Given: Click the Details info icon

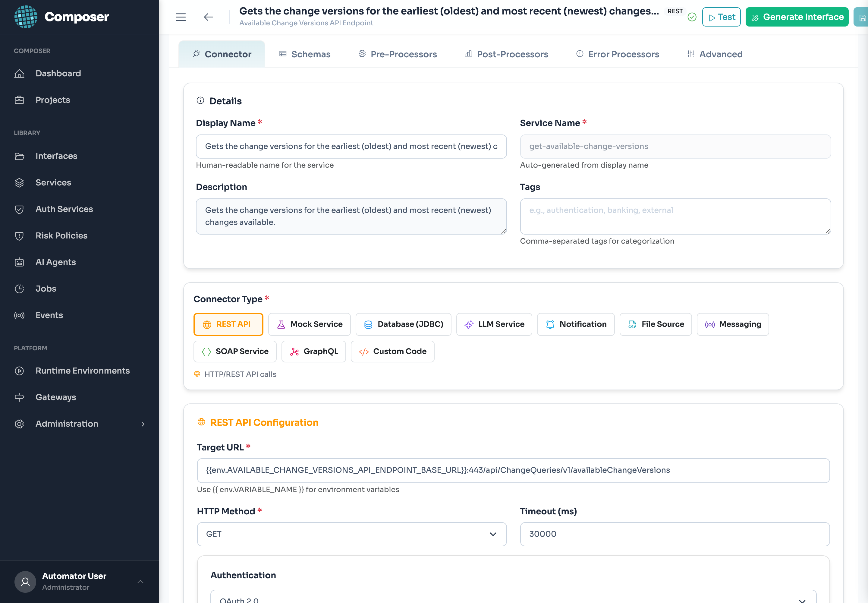Looking at the screenshot, I should point(200,100).
